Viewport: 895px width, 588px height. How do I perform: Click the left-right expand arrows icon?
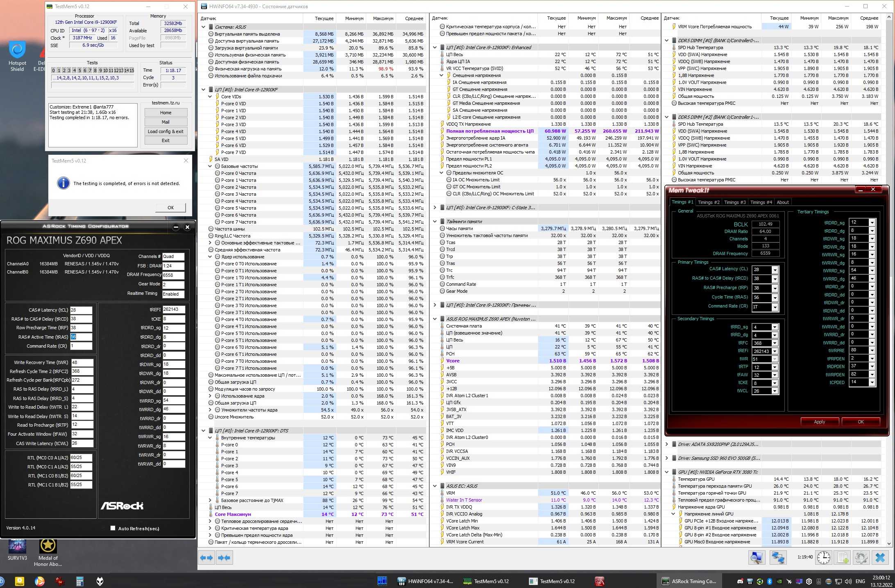pyautogui.click(x=206, y=558)
